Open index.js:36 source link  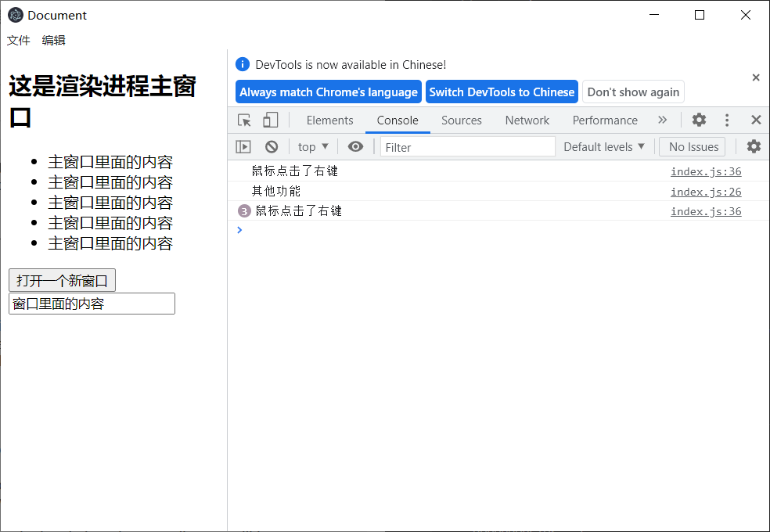(706, 171)
